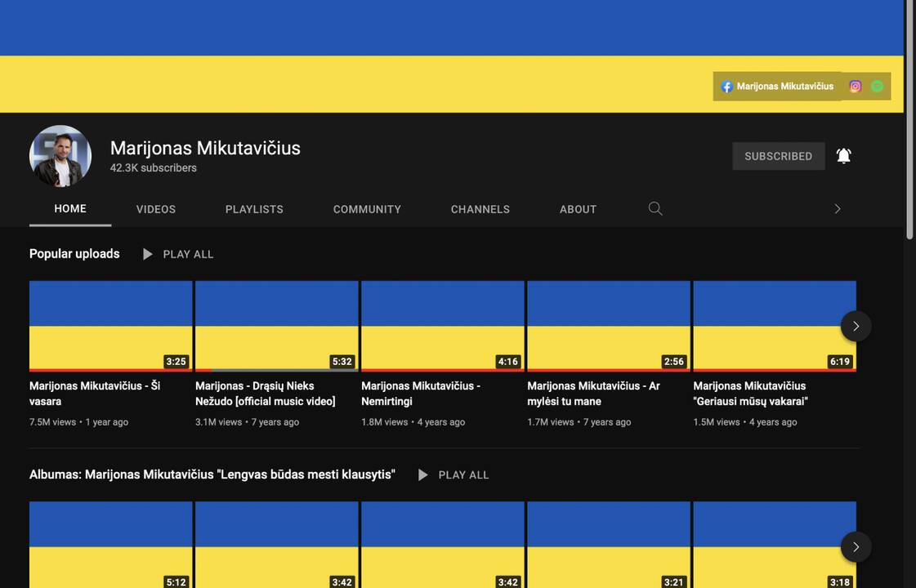
Task: Show next Popular uploads with arrow
Action: (856, 326)
